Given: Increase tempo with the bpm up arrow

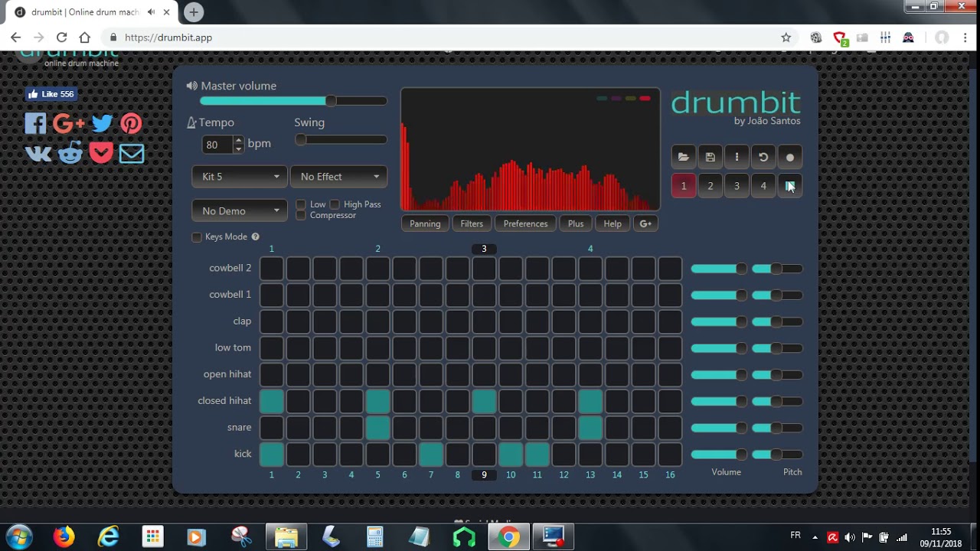Looking at the screenshot, I should 238,140.
